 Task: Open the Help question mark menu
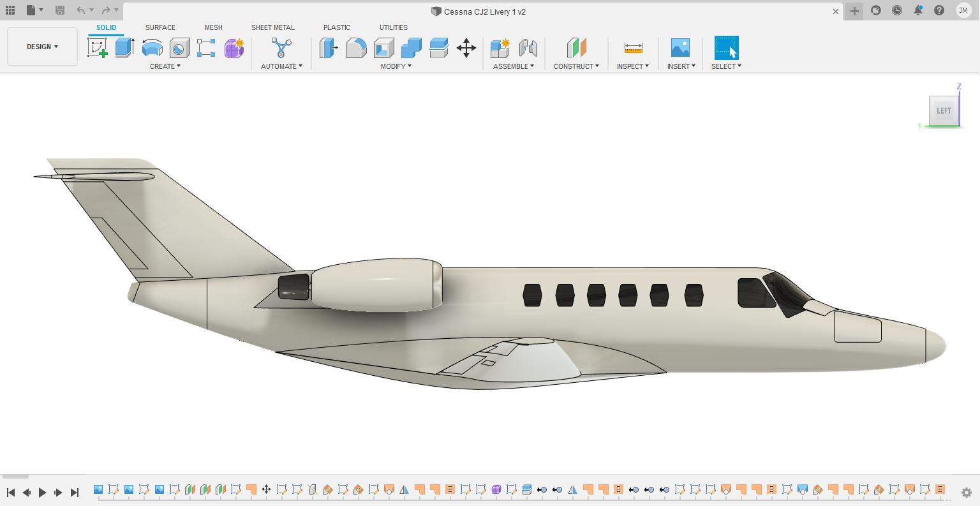[x=939, y=10]
